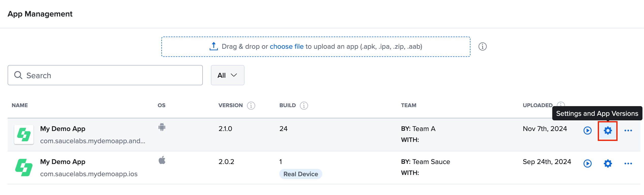Open com.saucelabs.mydemoapp.ios app entry
Viewport: 644px width, 195px height.
coord(89,174)
